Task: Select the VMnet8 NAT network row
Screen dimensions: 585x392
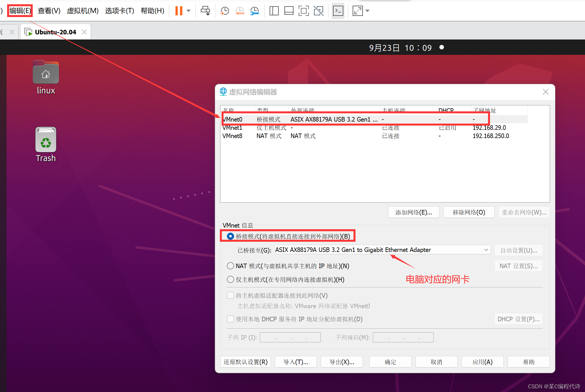Action: (x=284, y=136)
